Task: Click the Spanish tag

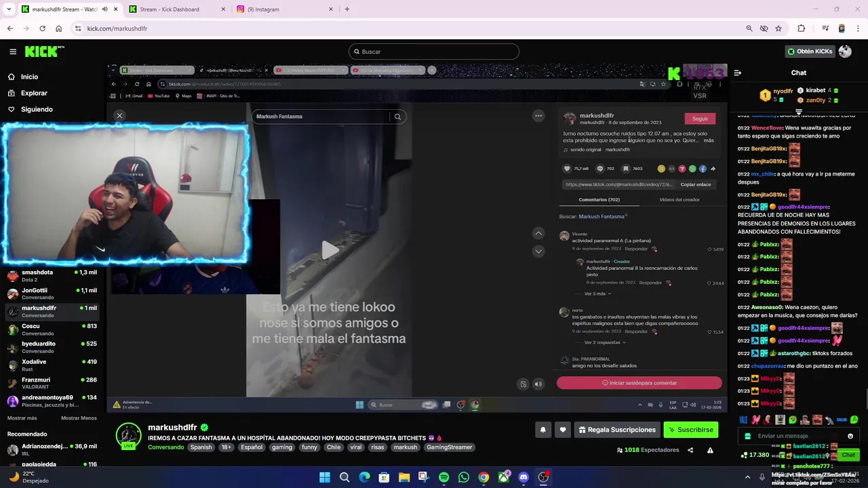Action: pos(201,447)
